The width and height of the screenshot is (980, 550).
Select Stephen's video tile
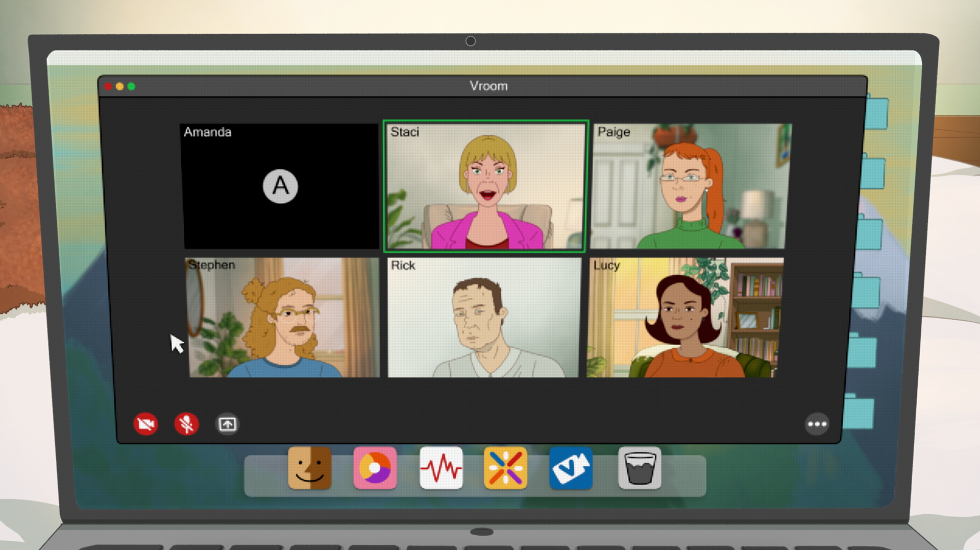coord(283,317)
